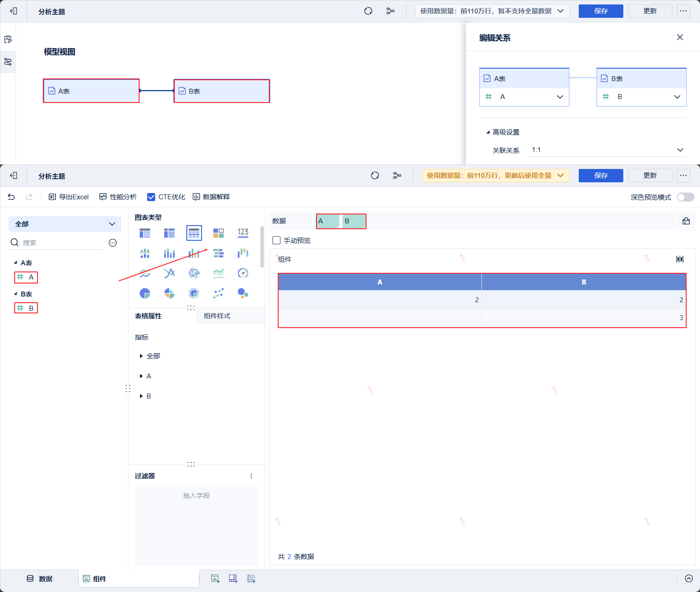Open the B表 field B dropdown in 编辑关系
Image resolution: width=700 pixels, height=592 pixels.
642,97
